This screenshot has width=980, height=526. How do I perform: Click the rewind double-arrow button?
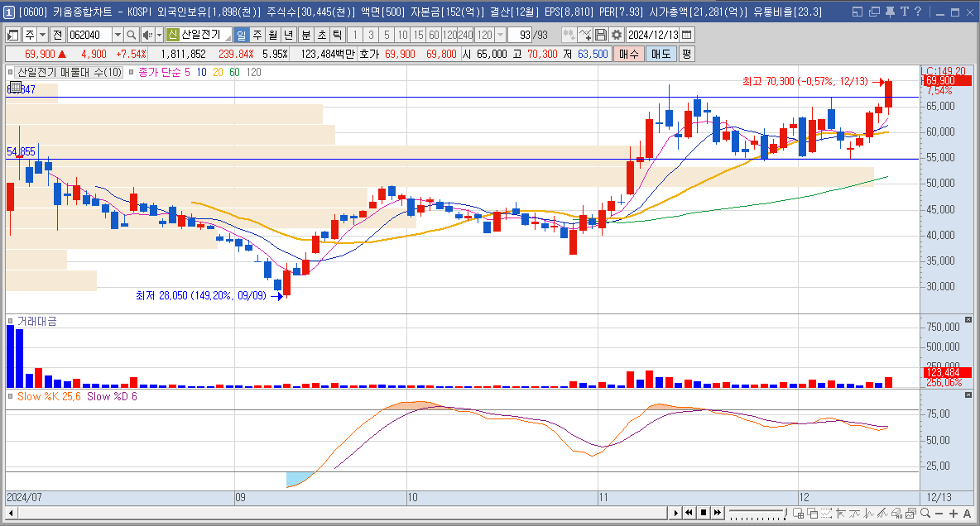689,513
